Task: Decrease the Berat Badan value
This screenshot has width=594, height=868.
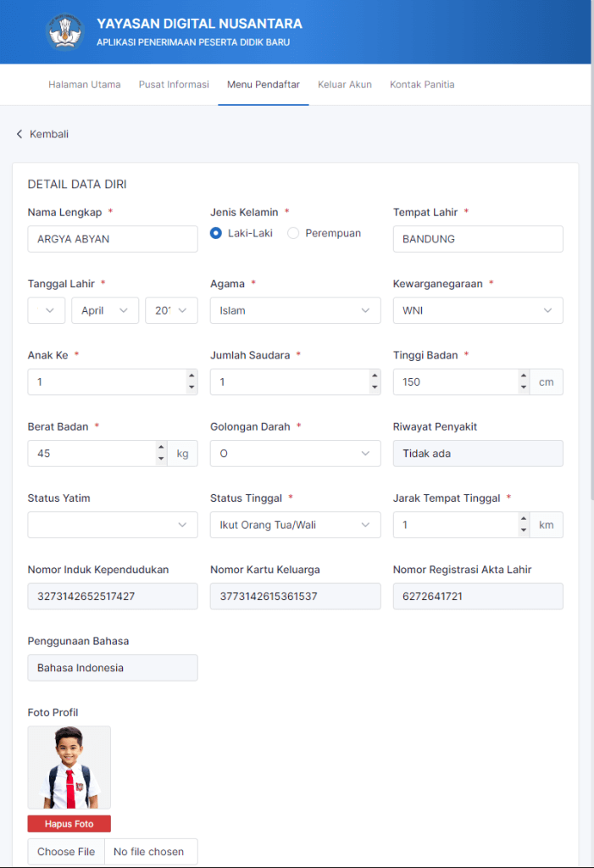Action: point(161,459)
